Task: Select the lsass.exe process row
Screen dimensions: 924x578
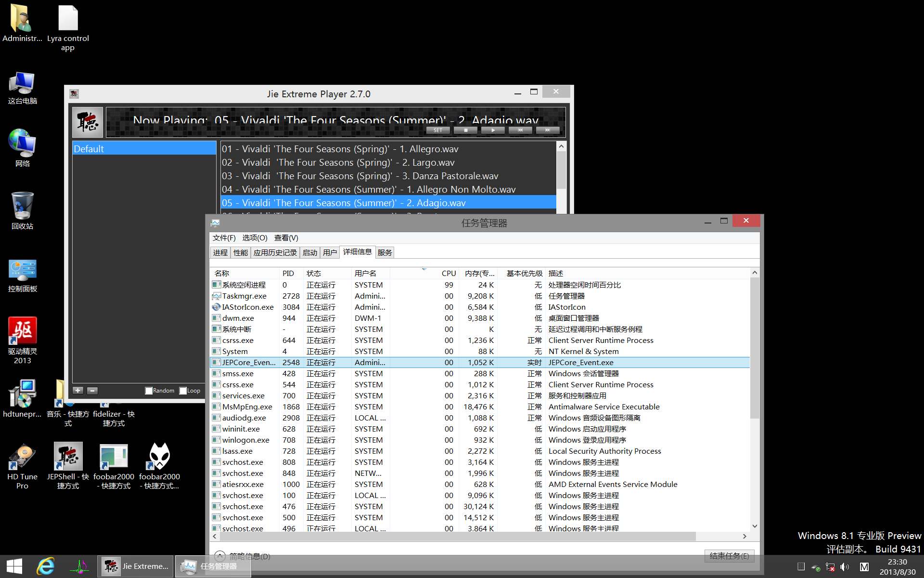Action: 480,451
